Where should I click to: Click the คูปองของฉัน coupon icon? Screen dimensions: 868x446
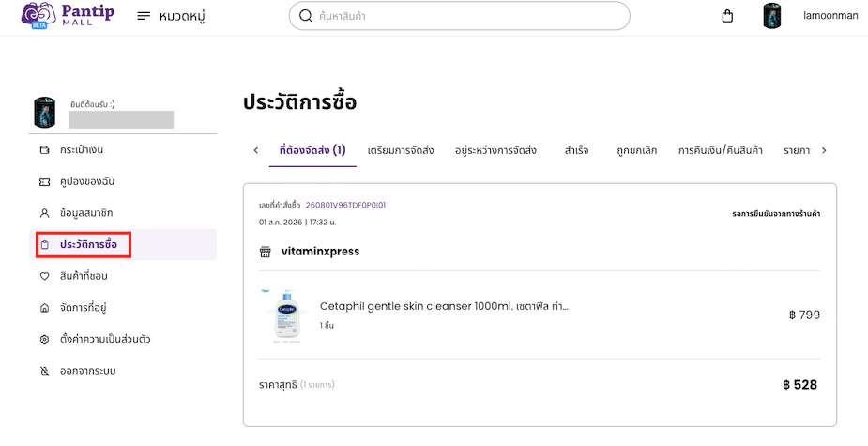point(45,182)
